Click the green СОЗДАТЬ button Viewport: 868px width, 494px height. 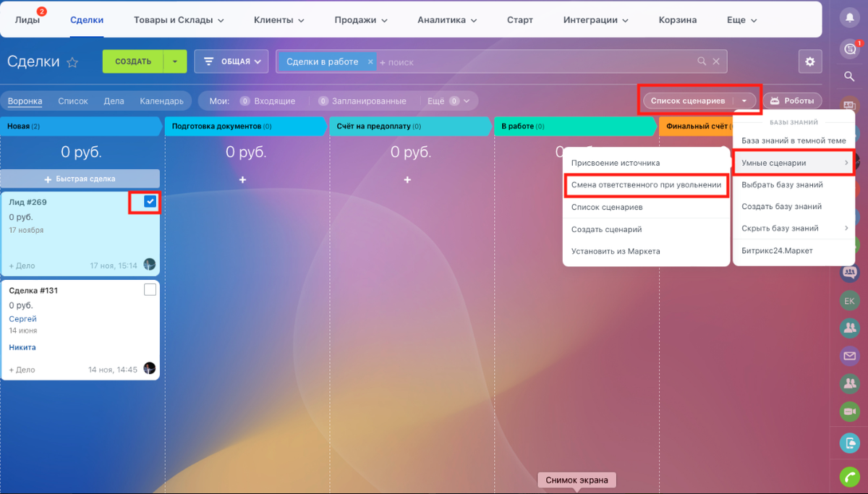pos(133,61)
